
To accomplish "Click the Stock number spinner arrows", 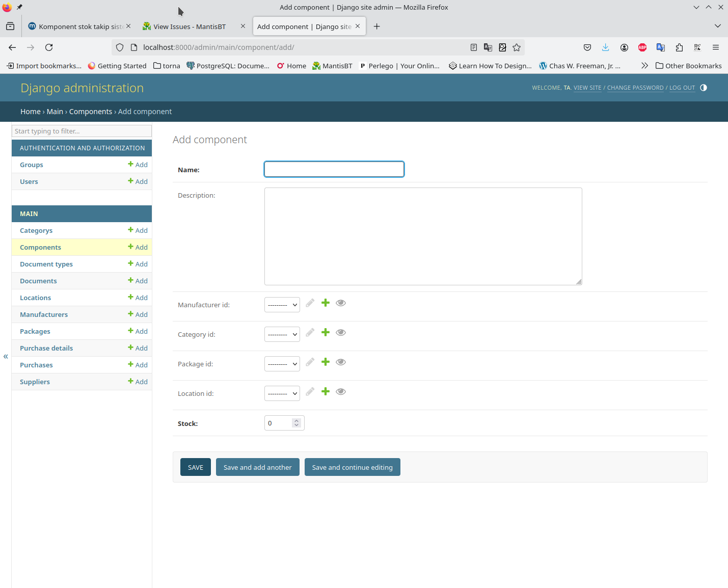I will click(296, 423).
